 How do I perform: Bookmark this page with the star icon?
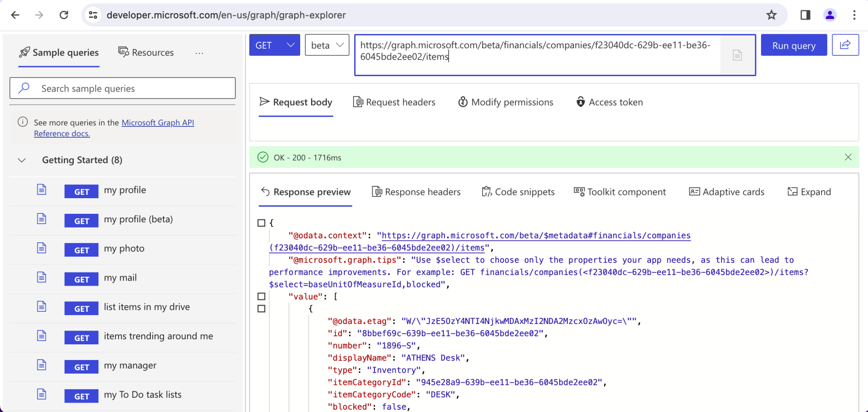[771, 15]
